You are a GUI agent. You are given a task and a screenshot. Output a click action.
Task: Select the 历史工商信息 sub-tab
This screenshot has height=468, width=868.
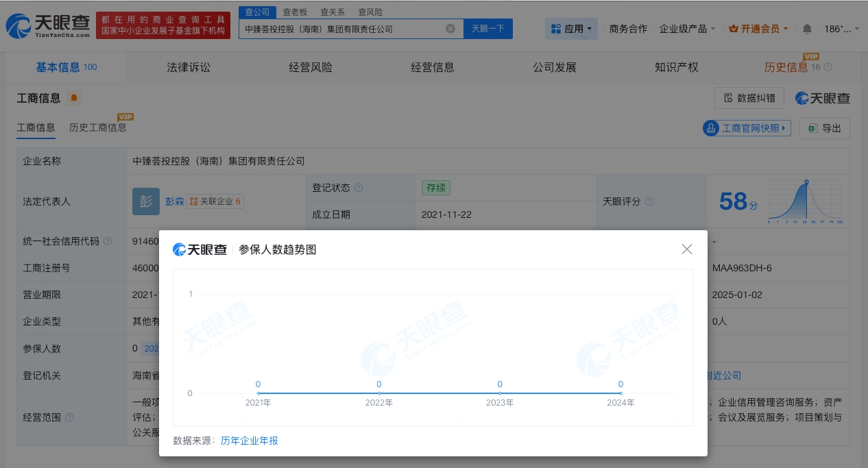pos(98,127)
